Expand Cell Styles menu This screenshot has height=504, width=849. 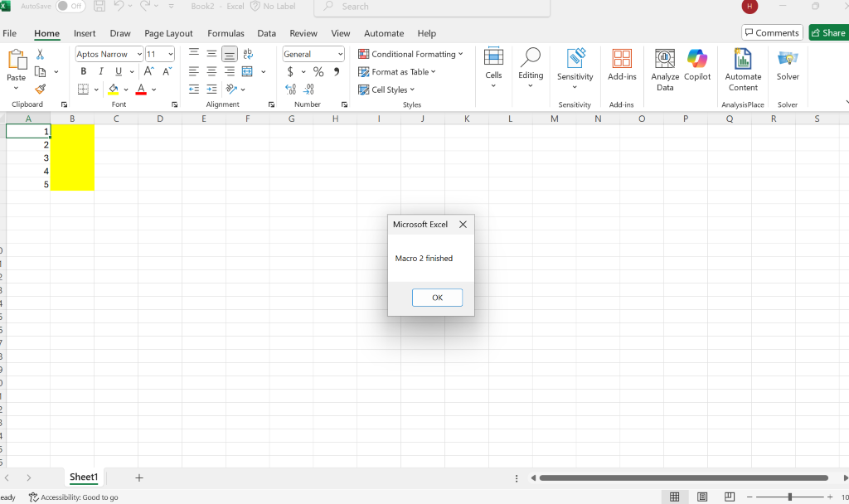tap(386, 90)
